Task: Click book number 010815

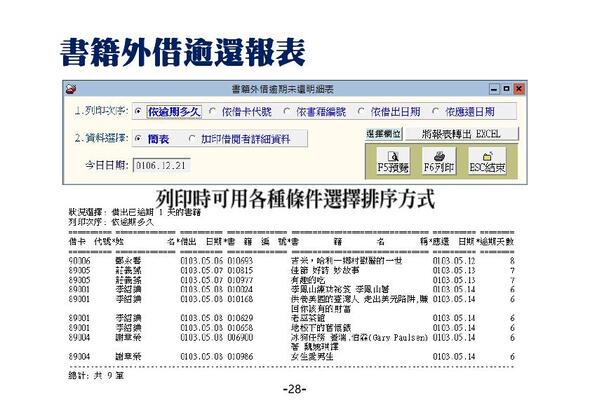Action: click(240, 271)
